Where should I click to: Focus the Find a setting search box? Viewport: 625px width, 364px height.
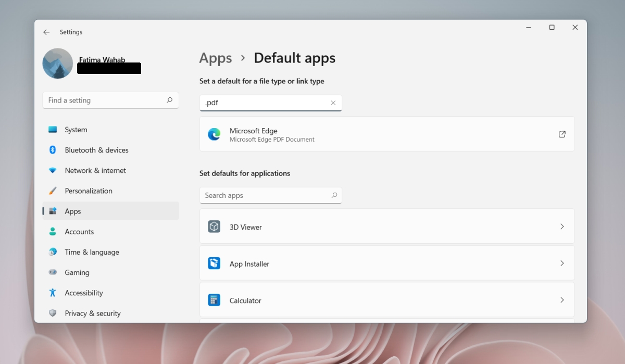click(x=110, y=100)
